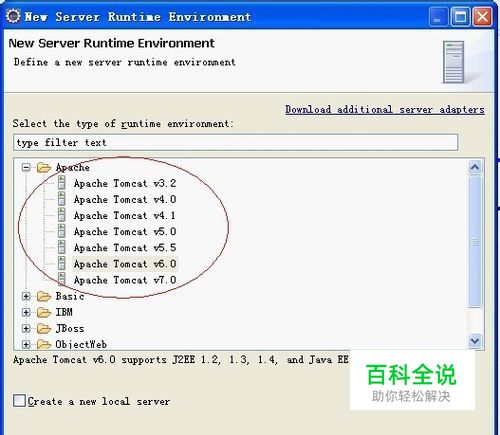Screen dimensions: 500x435
Task: Select the Basic category label
Action: 70,296
